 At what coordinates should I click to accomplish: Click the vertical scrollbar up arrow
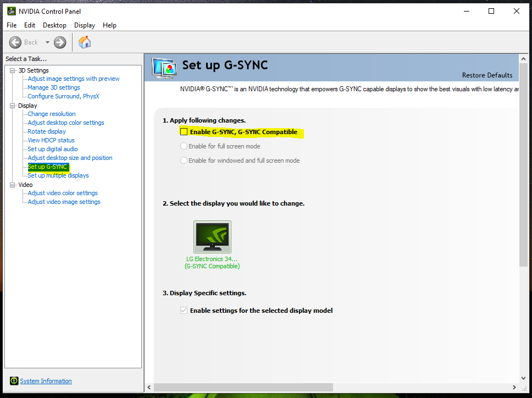pyautogui.click(x=524, y=59)
